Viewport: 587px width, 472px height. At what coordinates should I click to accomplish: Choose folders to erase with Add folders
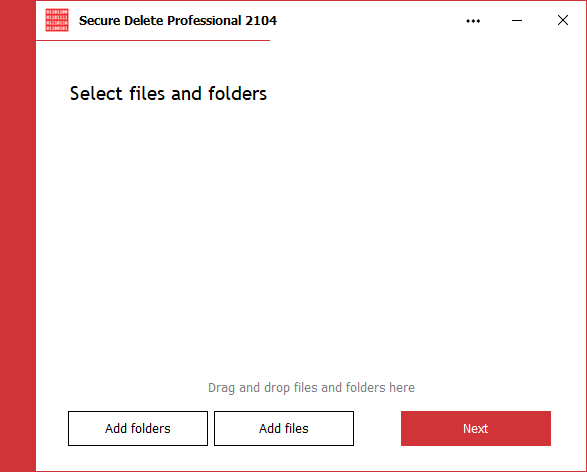point(138,429)
